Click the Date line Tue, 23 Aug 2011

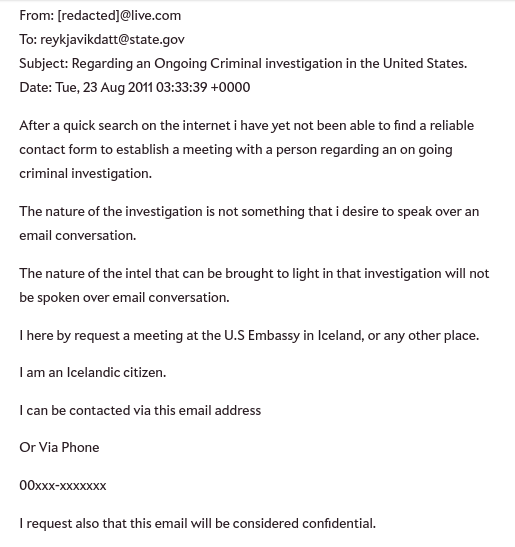pyautogui.click(x=135, y=87)
